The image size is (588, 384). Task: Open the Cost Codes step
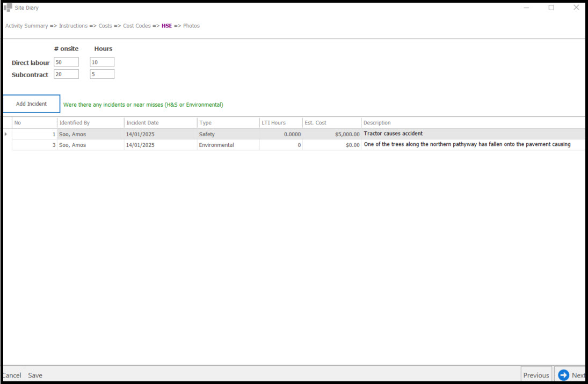tap(136, 26)
